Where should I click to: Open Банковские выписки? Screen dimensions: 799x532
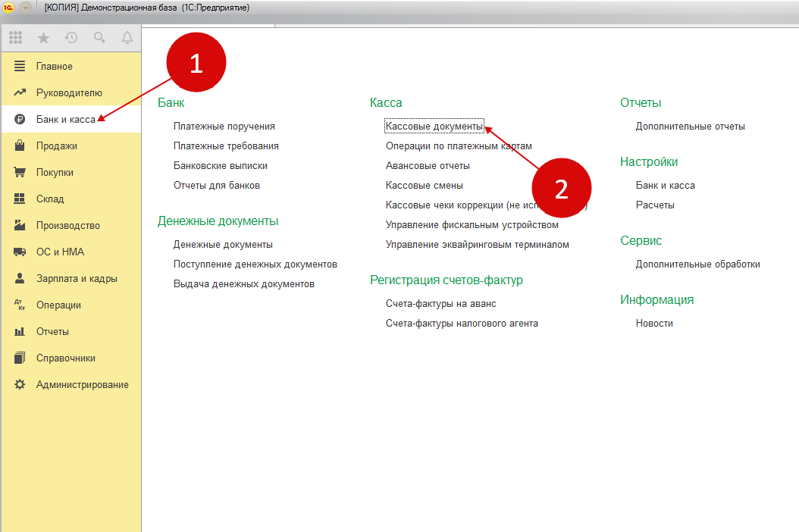220,165
